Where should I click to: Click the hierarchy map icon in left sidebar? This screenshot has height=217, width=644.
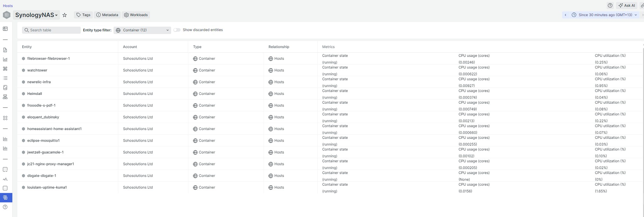click(x=5, y=97)
